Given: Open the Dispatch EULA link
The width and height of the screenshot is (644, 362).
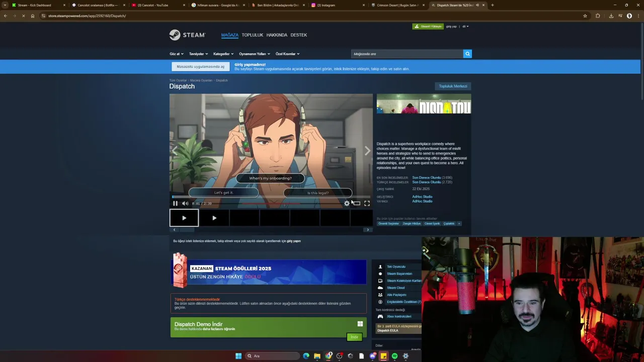Looking at the screenshot, I should [x=388, y=330].
